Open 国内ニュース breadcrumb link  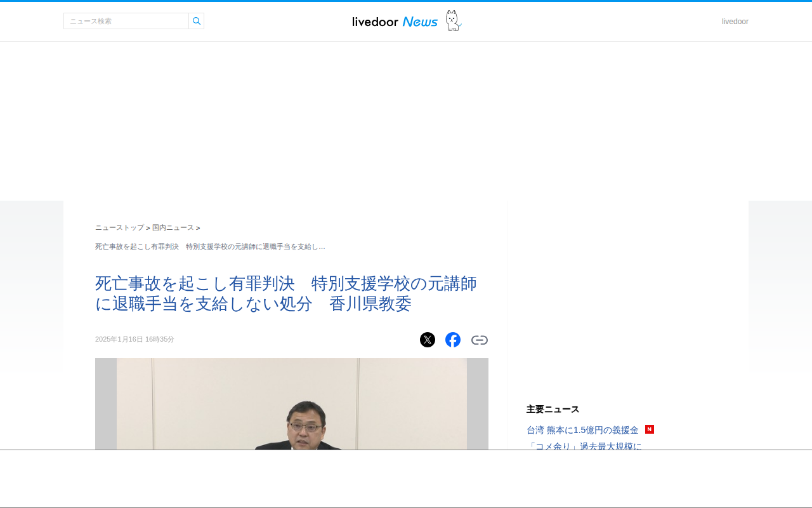[x=173, y=227]
